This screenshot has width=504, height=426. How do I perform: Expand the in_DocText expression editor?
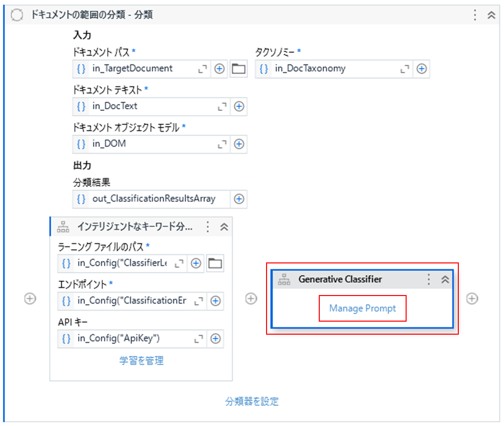[222, 106]
